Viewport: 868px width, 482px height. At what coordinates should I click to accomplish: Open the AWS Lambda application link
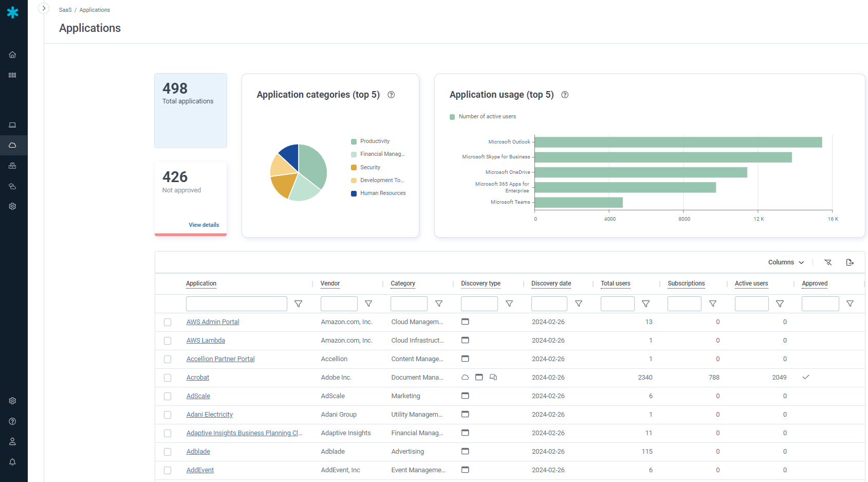point(206,341)
